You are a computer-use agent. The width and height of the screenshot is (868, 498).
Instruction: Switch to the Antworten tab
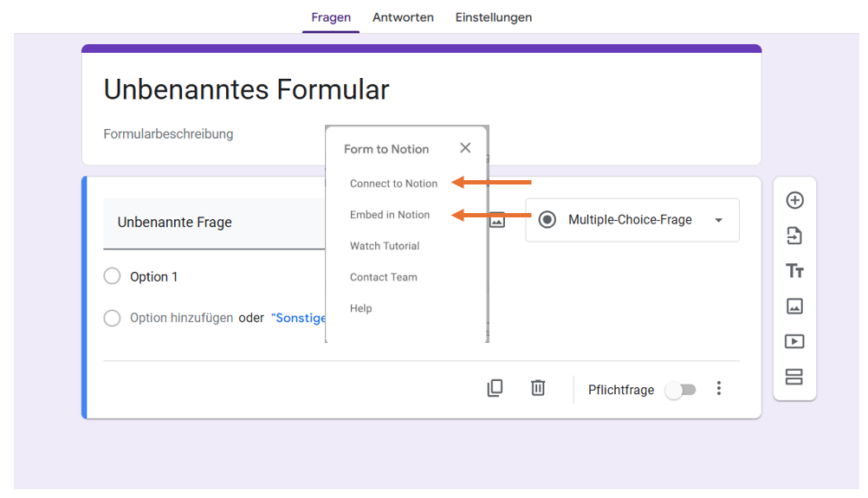point(403,17)
